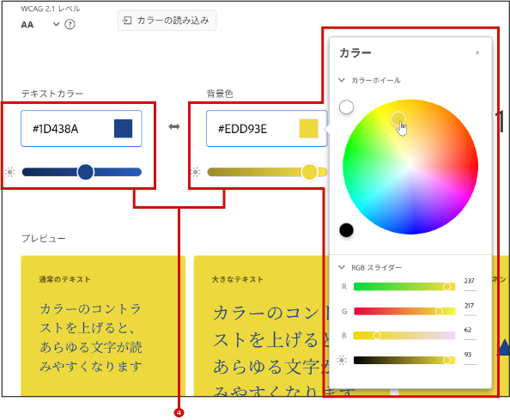Image resolution: width=510 pixels, height=420 pixels.
Task: Collapse the RGB スライダー section
Action: point(342,267)
